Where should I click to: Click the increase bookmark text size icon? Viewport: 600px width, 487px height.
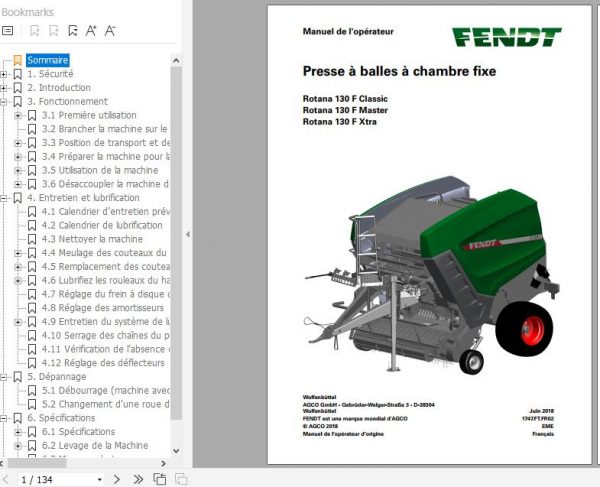pos(91,31)
